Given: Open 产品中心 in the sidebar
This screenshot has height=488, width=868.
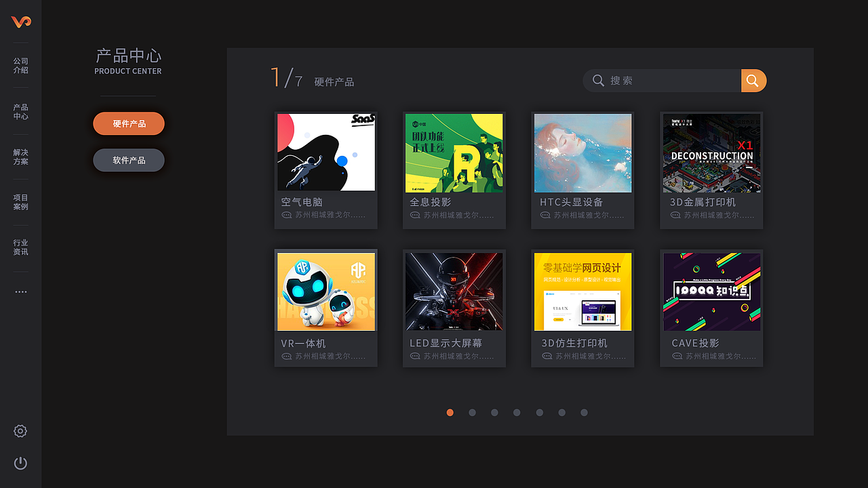Looking at the screenshot, I should pyautogui.click(x=21, y=112).
